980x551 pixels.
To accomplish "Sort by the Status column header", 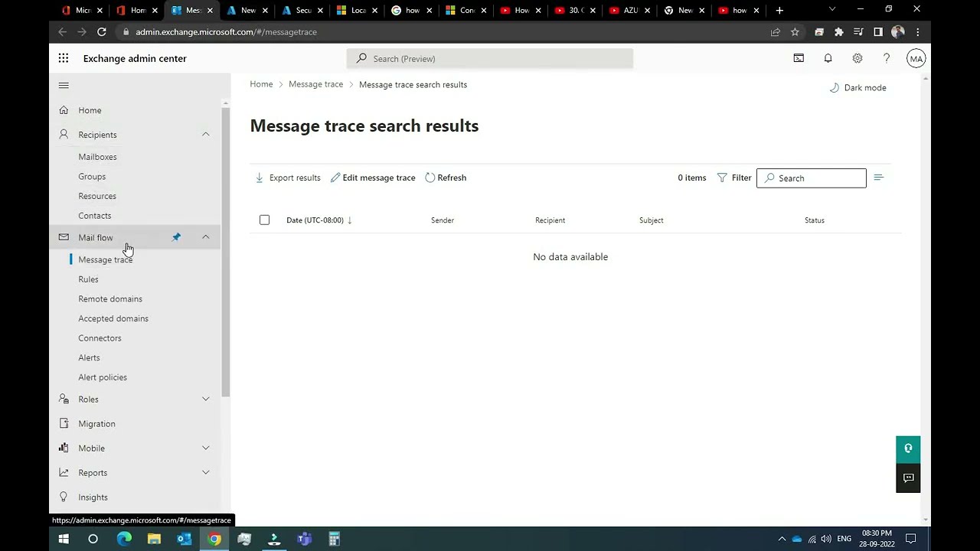I will click(x=815, y=220).
